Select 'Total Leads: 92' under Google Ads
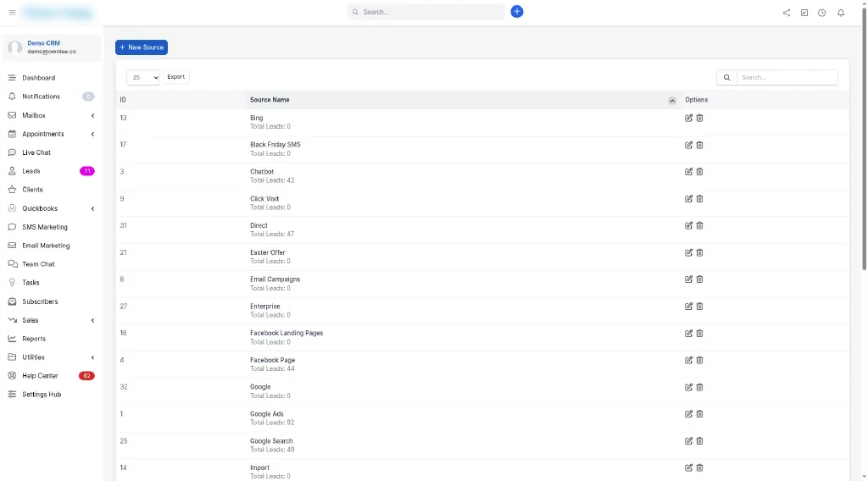The image size is (868, 481). coord(272,423)
